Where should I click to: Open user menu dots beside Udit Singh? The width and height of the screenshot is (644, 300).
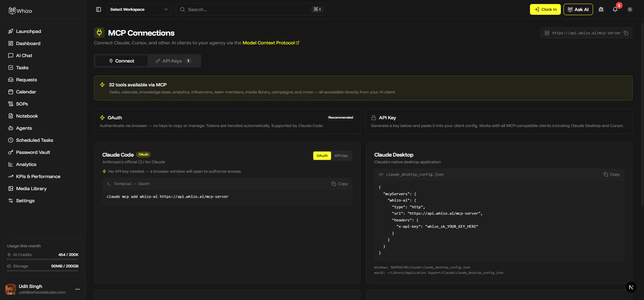click(x=77, y=289)
